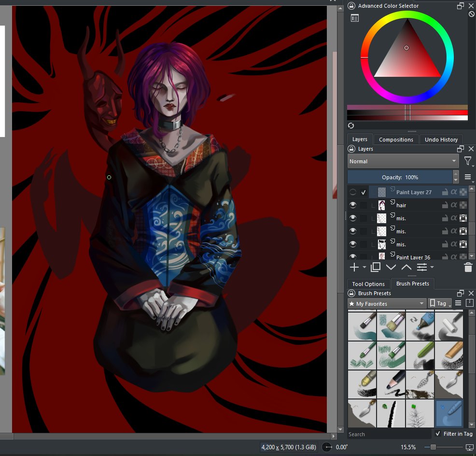Click the clear colors circle-slash icon

tap(472, 14)
